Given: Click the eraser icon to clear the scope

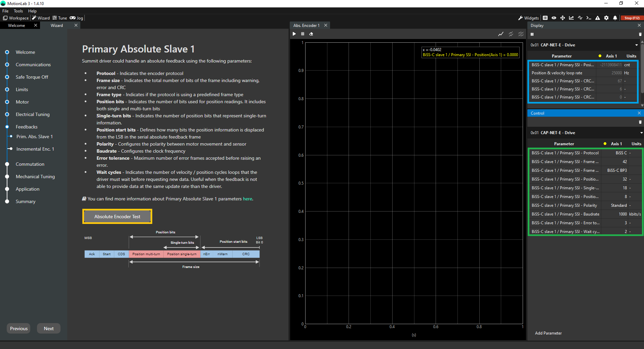Looking at the screenshot, I should point(311,34).
